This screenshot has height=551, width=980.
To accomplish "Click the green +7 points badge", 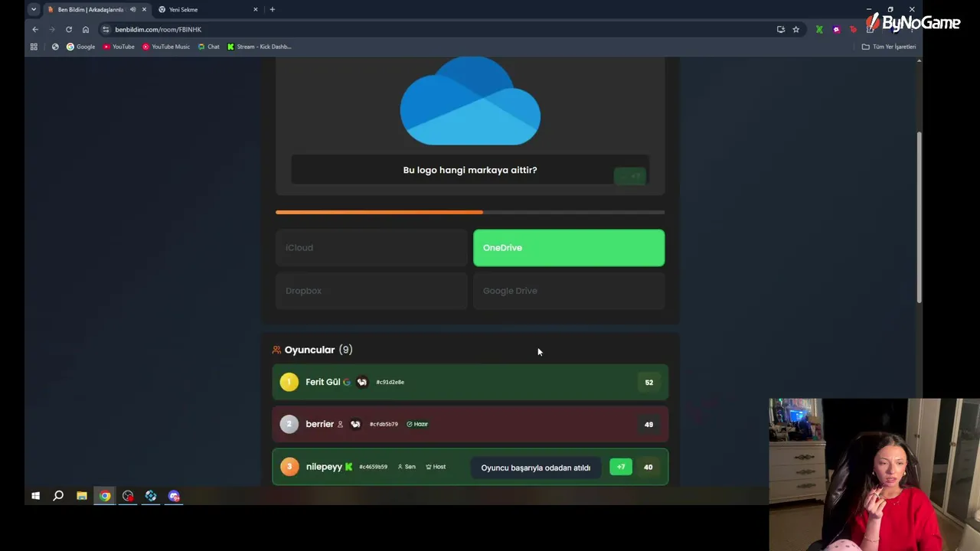I will [x=621, y=467].
